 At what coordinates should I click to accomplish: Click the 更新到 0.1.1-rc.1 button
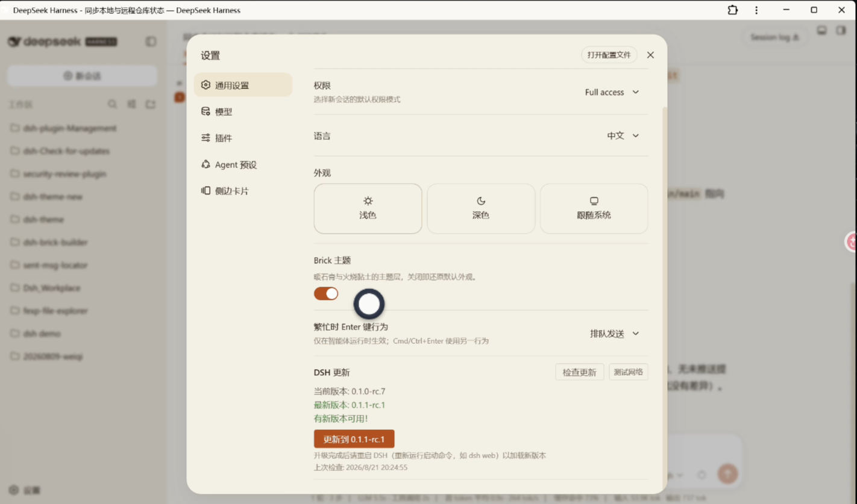354,439
